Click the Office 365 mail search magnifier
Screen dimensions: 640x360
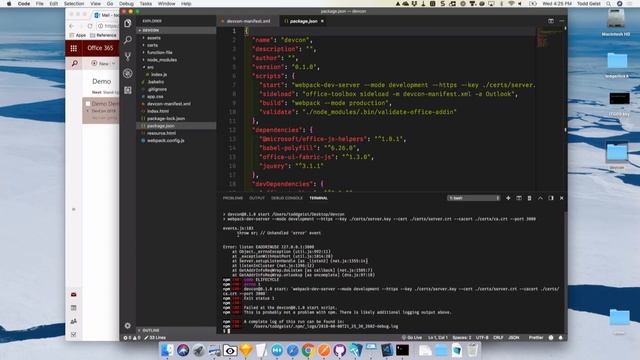click(75, 64)
